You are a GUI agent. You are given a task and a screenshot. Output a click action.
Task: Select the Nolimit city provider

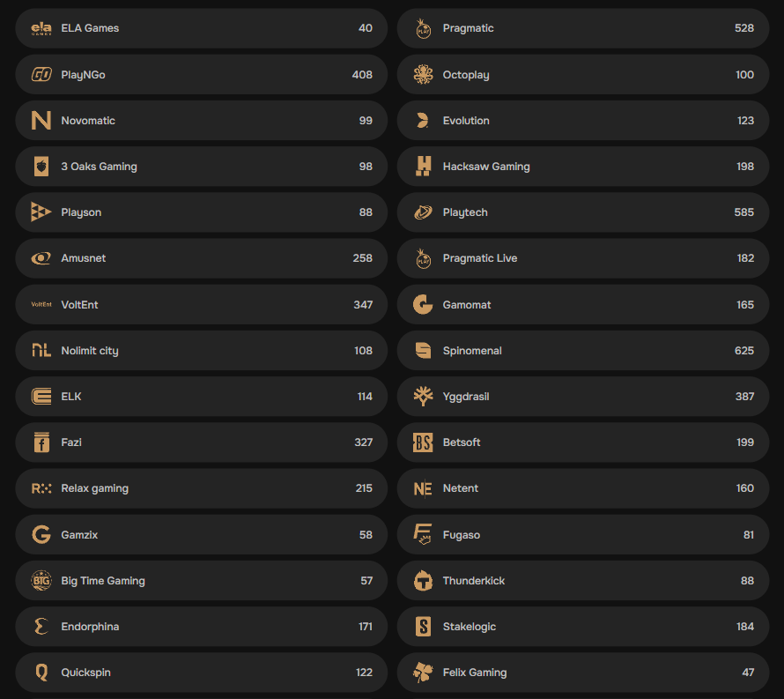click(x=201, y=351)
